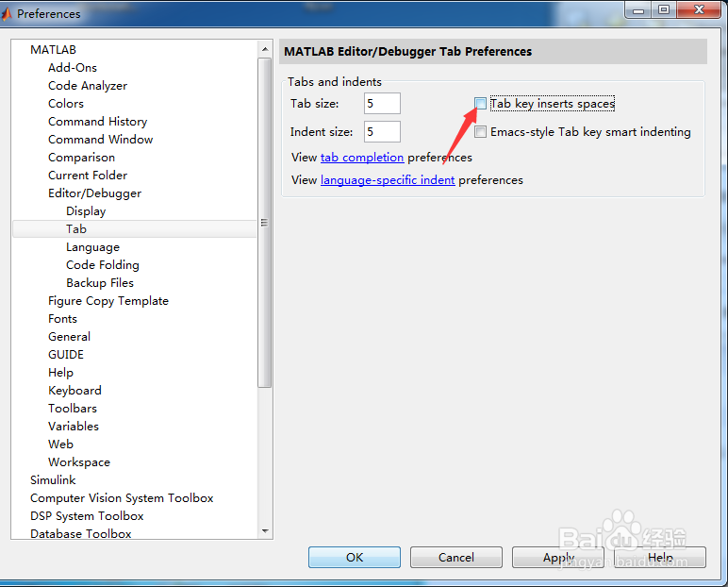The image size is (728, 587).
Task: Minimize the Preferences window
Action: tap(638, 9)
